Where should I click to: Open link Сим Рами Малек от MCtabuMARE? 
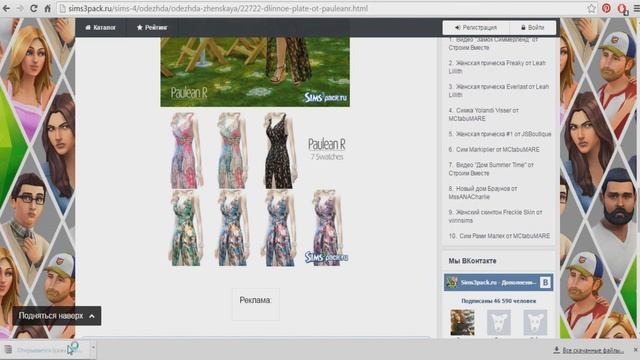click(499, 236)
